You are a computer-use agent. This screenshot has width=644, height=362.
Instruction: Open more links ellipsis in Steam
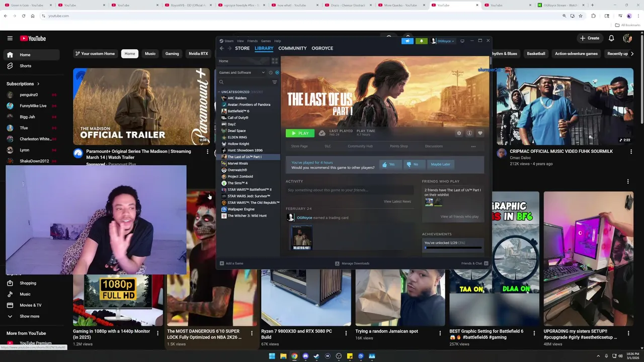pyautogui.click(x=473, y=146)
